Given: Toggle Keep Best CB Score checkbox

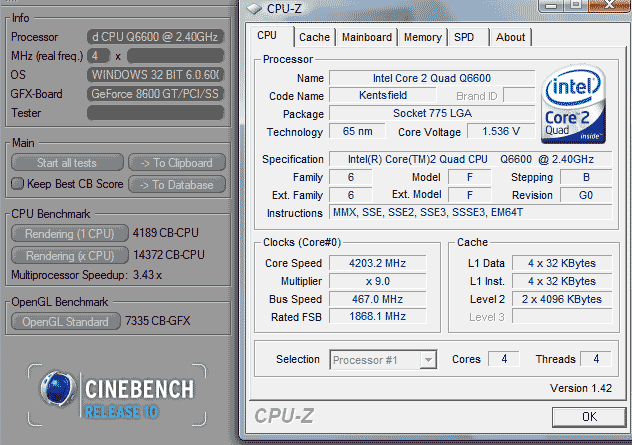Looking at the screenshot, I should click(17, 184).
